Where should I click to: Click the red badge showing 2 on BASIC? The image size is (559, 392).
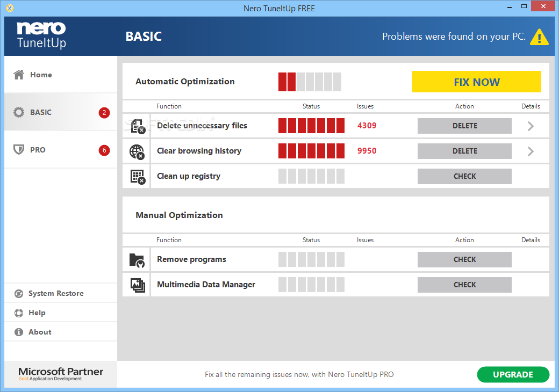pos(104,113)
